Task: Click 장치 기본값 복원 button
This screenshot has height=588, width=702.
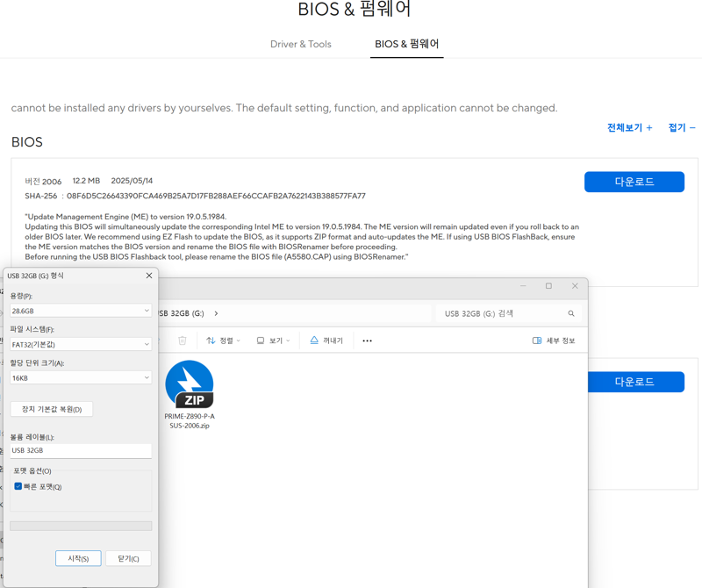Action: 52,409
